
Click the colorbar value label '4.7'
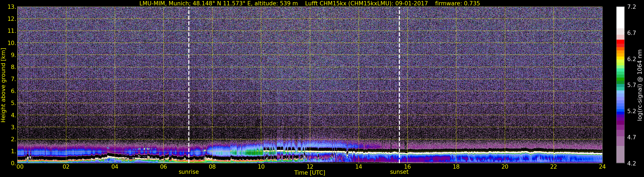tap(632, 137)
